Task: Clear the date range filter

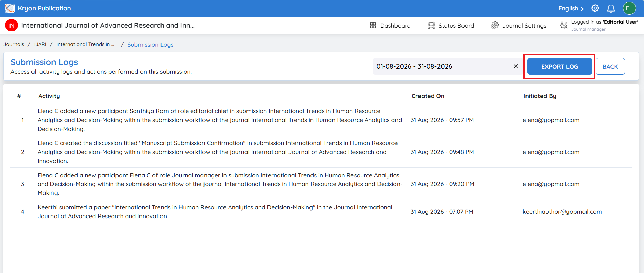Action: coord(516,66)
